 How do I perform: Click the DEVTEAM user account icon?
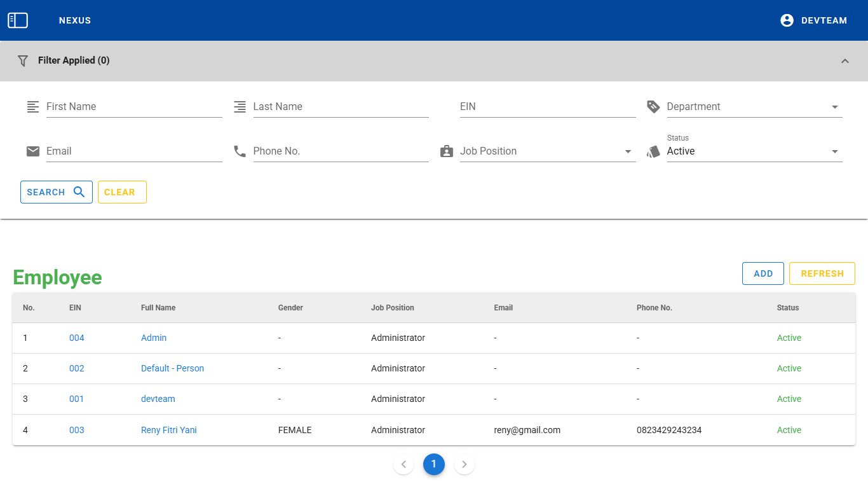tap(787, 20)
